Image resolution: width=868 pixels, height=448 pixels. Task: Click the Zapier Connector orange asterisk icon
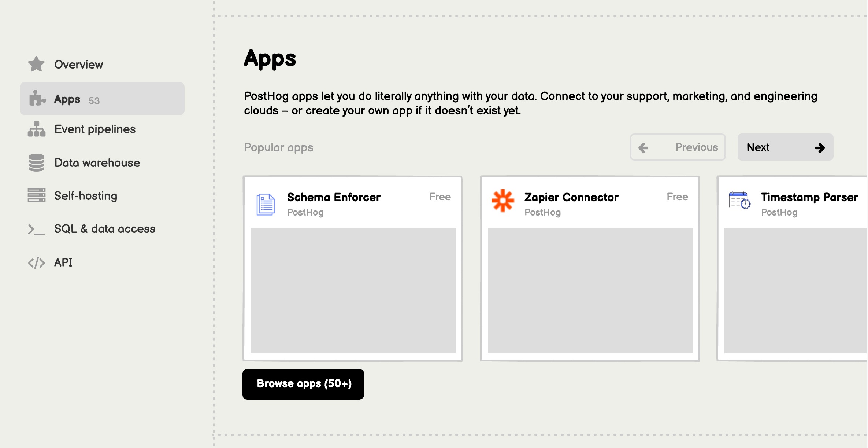pyautogui.click(x=503, y=201)
